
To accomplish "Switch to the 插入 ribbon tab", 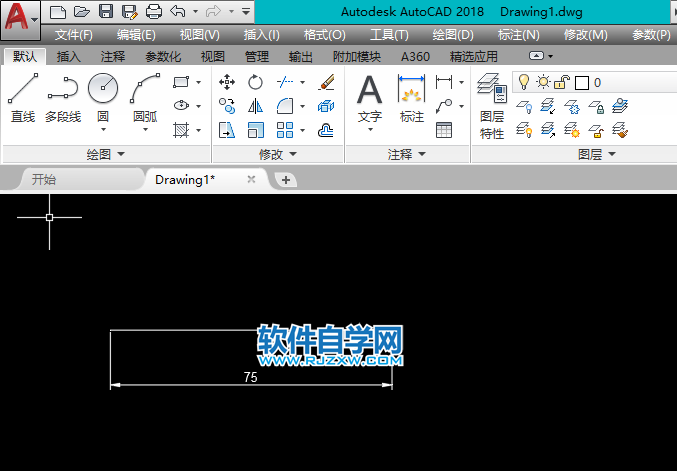I will tap(69, 57).
